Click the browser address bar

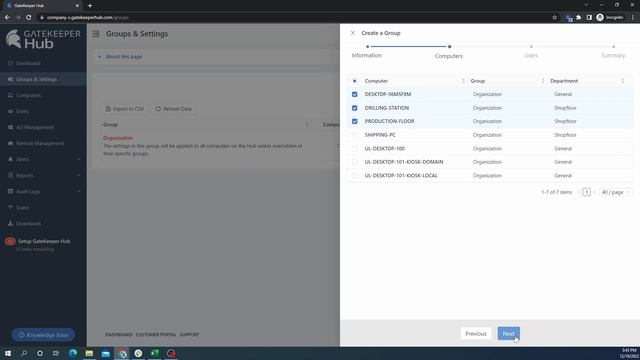(294, 18)
